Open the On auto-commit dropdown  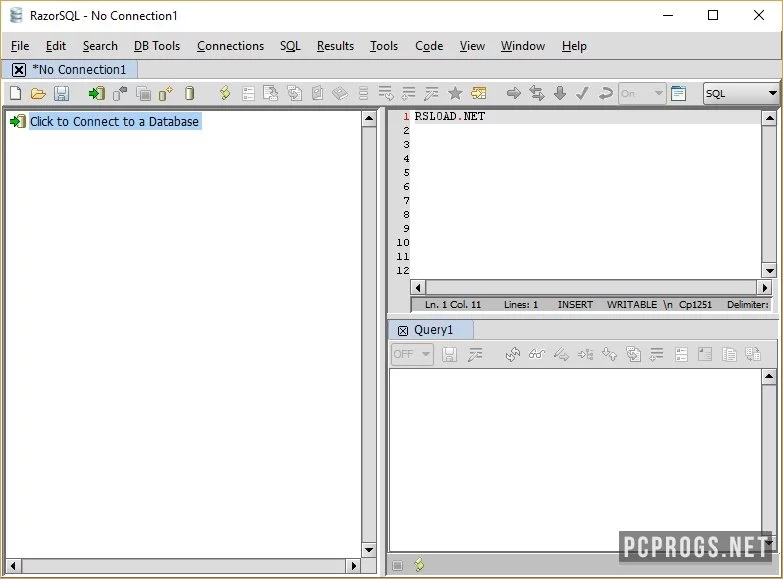pos(642,93)
